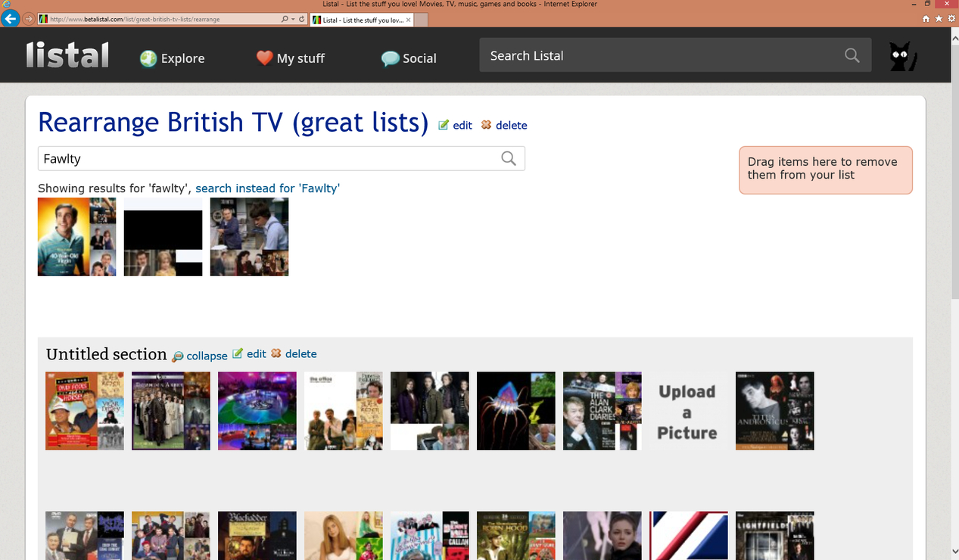This screenshot has width=959, height=560.
Task: Click "search instead for 'Fawlty'" link
Action: pos(268,188)
